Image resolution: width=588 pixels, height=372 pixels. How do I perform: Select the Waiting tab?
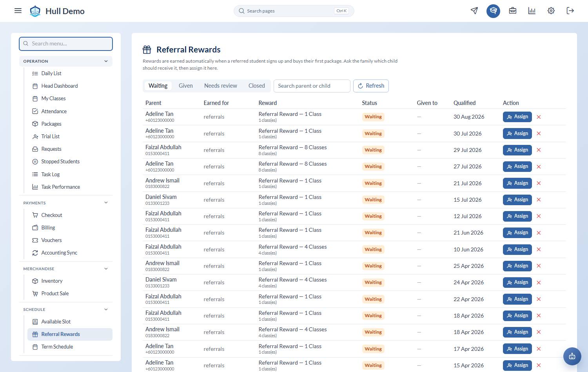pyautogui.click(x=158, y=86)
